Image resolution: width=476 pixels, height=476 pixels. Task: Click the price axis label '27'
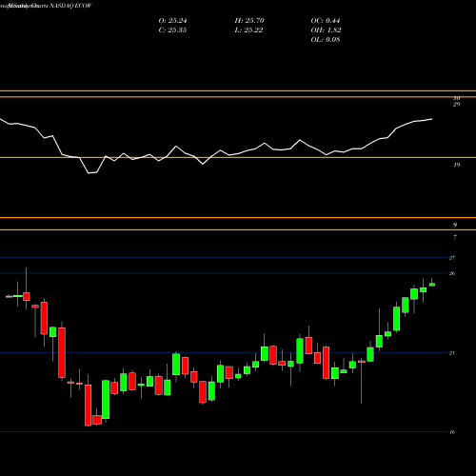pos(452,258)
